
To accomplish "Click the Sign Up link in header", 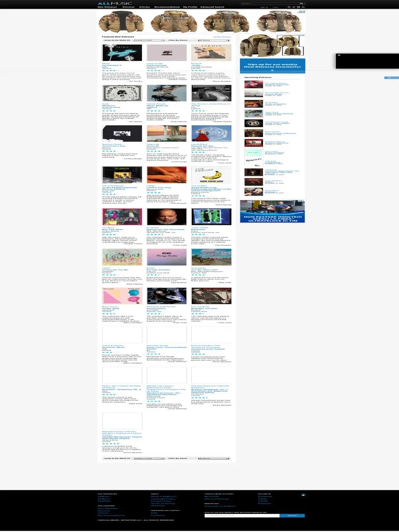I will (264, 7).
